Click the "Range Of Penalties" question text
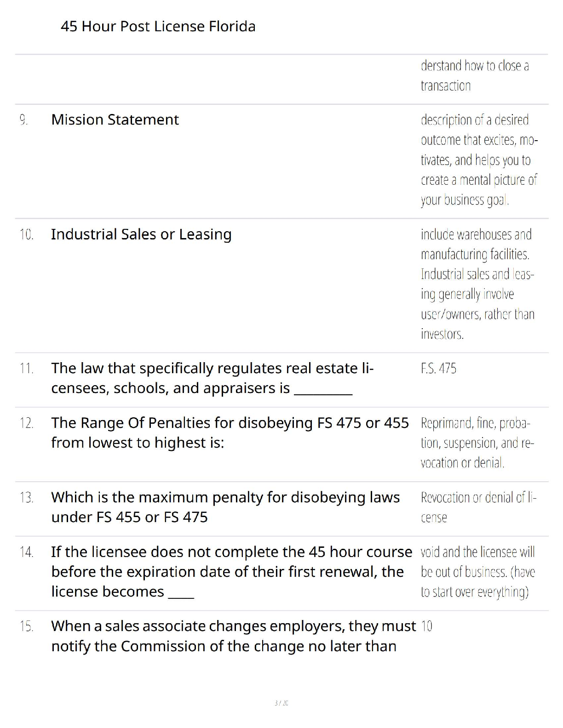This screenshot has height=728, width=563. [230, 432]
